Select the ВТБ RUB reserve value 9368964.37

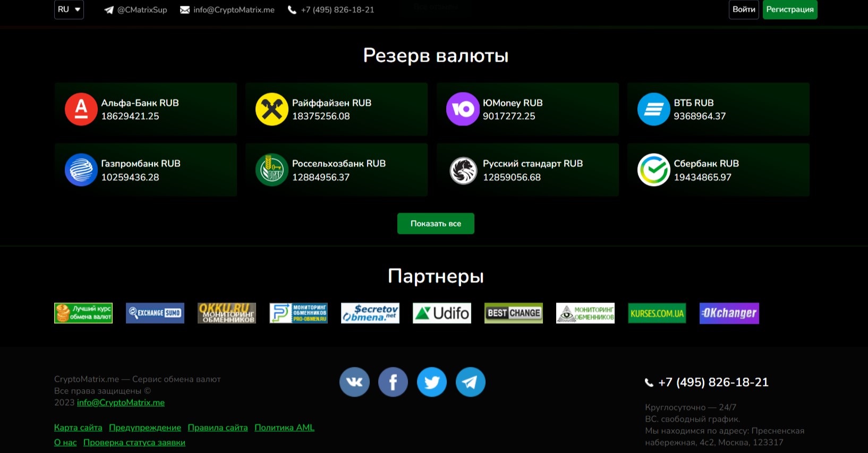point(700,116)
